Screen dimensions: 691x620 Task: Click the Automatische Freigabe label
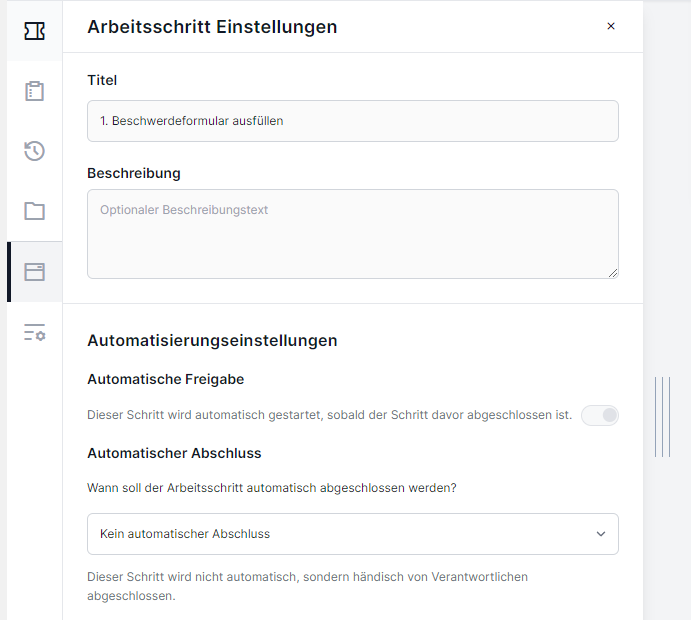coord(166,379)
